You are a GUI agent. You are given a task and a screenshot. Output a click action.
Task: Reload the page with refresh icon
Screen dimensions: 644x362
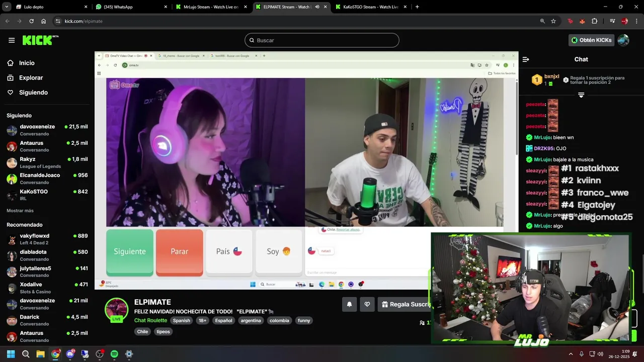31,21
